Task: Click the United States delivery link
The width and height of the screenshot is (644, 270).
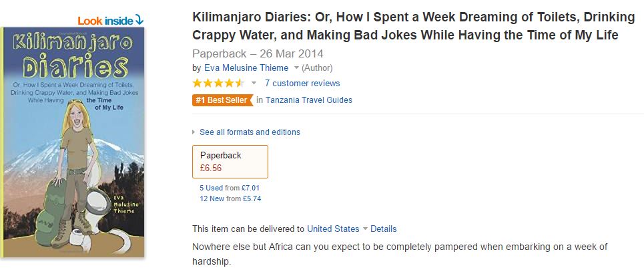Action: tap(332, 229)
